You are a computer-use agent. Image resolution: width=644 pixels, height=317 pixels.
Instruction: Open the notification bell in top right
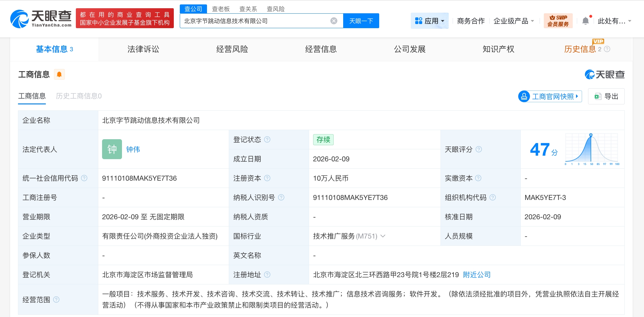586,20
